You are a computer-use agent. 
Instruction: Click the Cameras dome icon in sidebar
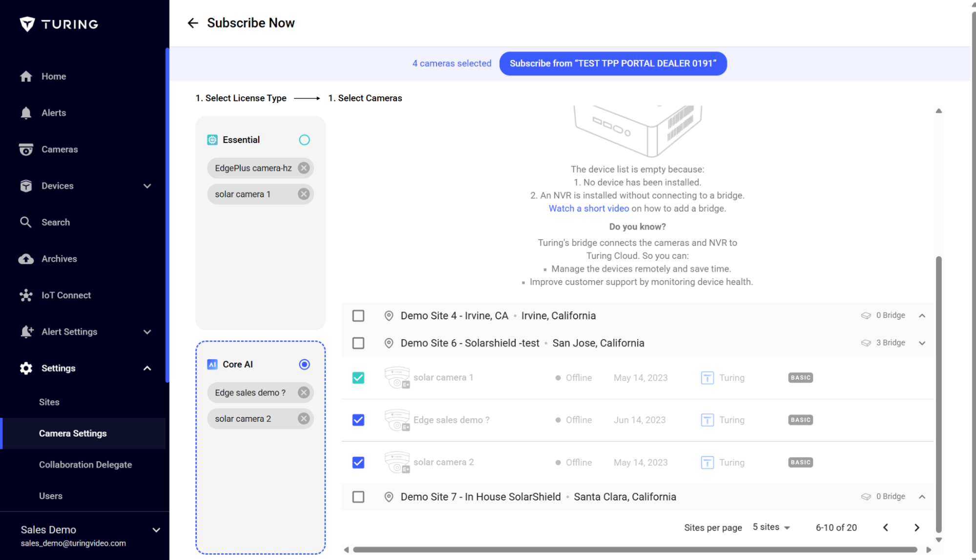click(x=26, y=149)
